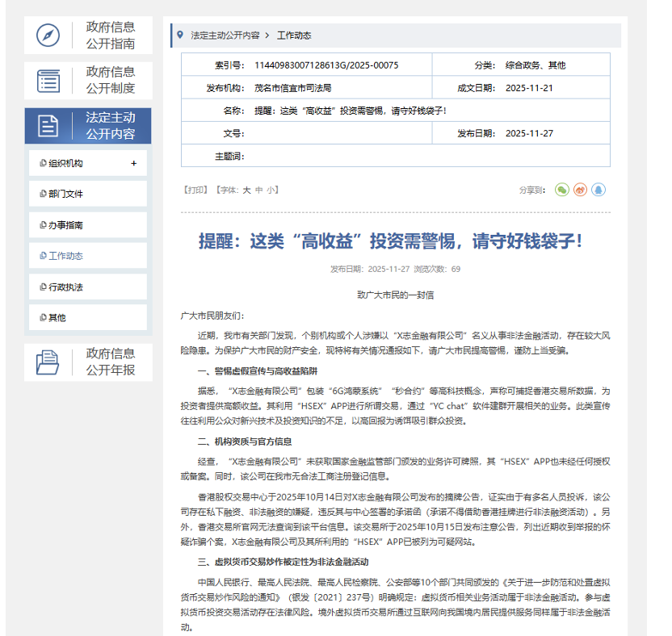Viewport: 672px width, 636px height.
Task: Share the article via Weibo icon
Action: (x=580, y=190)
